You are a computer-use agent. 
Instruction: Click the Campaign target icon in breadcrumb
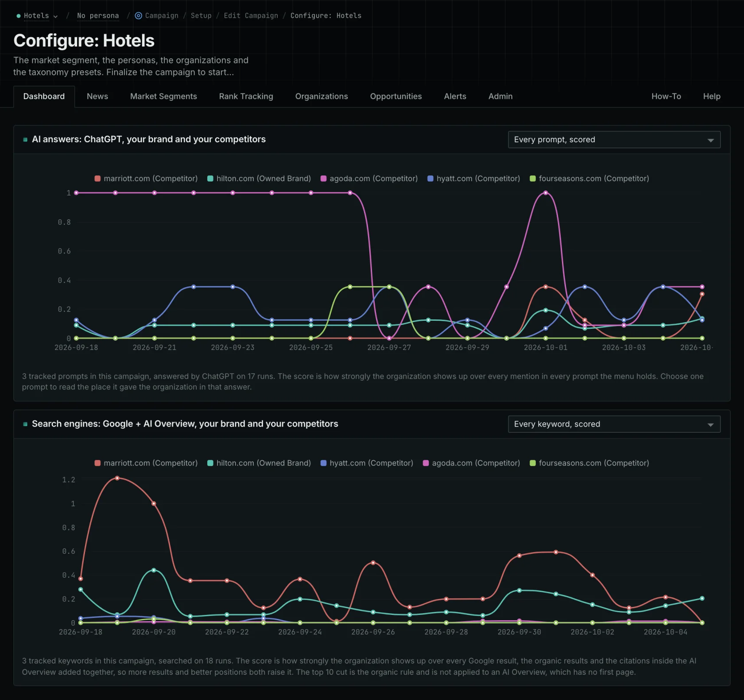click(138, 16)
